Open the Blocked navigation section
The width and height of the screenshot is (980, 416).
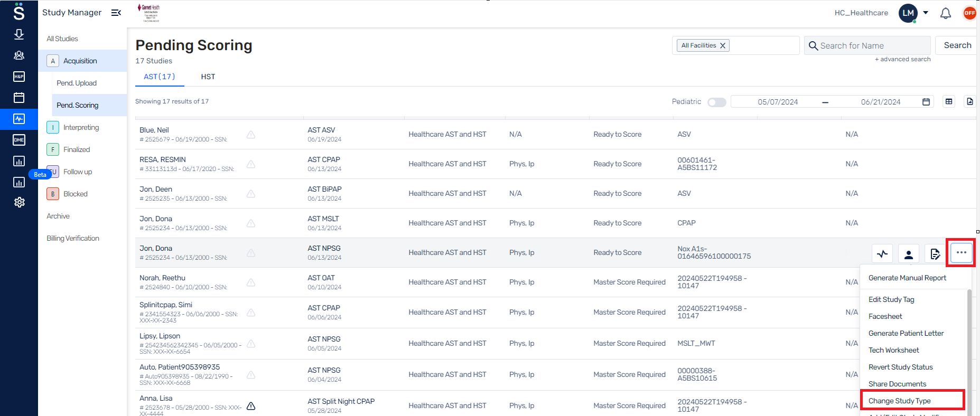click(76, 194)
